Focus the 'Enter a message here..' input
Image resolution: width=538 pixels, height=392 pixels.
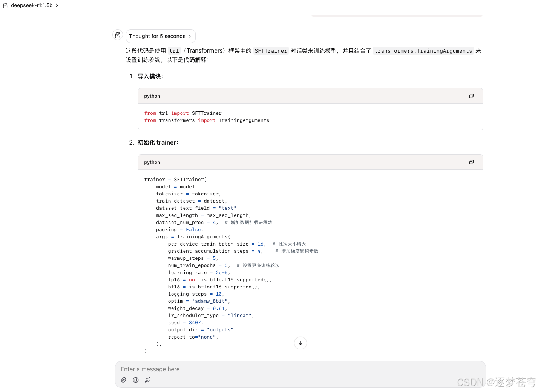pos(300,369)
